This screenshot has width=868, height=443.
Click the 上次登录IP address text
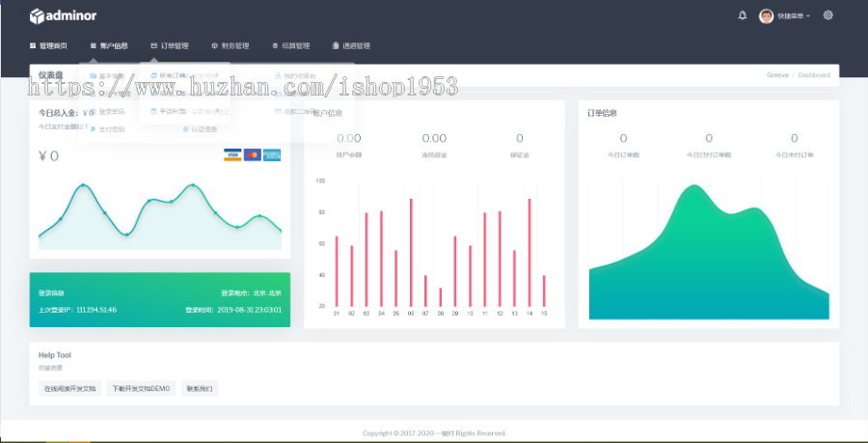77,310
